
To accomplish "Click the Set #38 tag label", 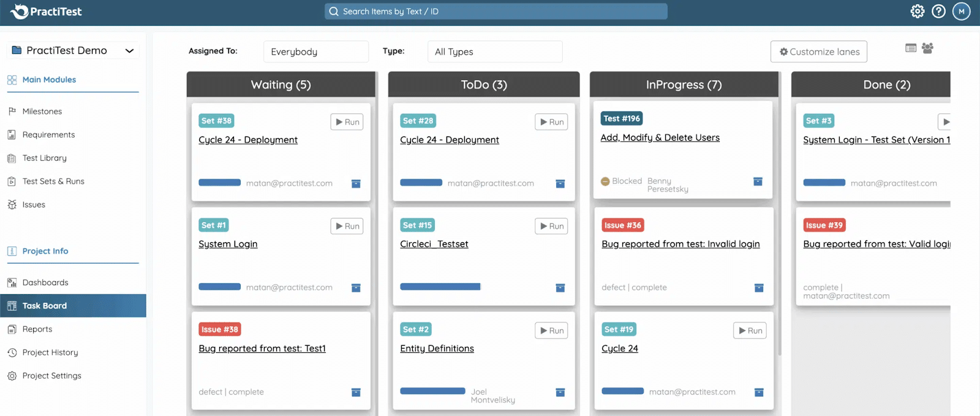I will coord(216,121).
